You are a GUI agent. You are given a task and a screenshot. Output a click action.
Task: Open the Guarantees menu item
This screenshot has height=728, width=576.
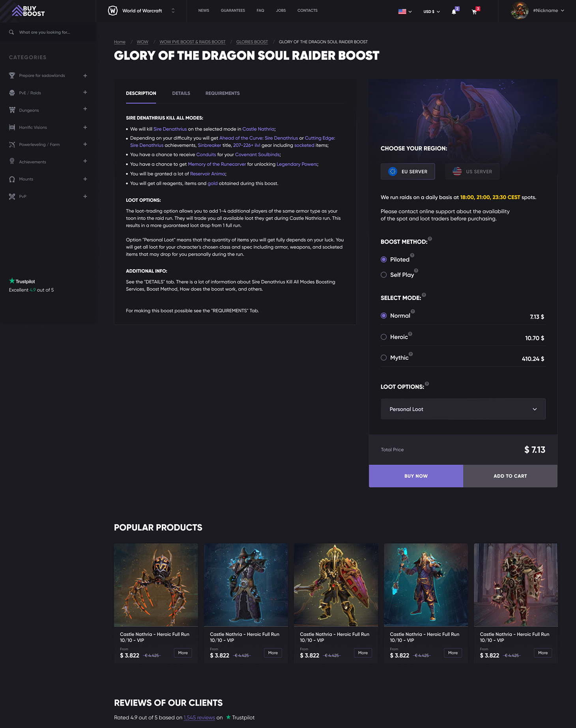pyautogui.click(x=233, y=11)
